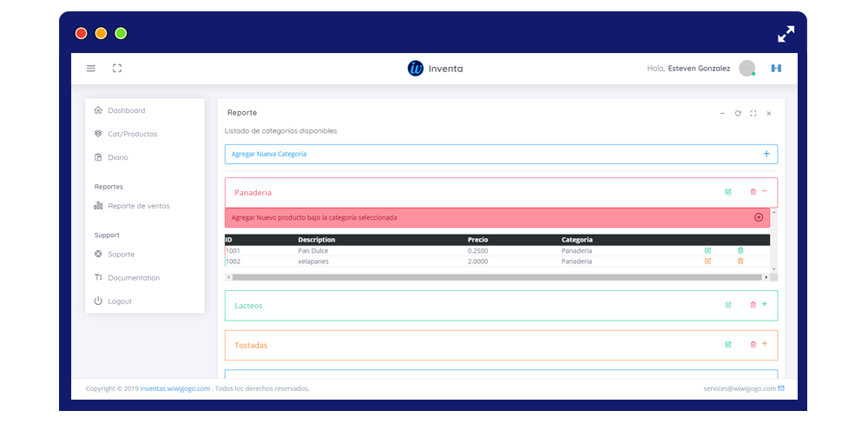
Task: Edit the Panaderia category via pencil icon
Action: (x=728, y=192)
